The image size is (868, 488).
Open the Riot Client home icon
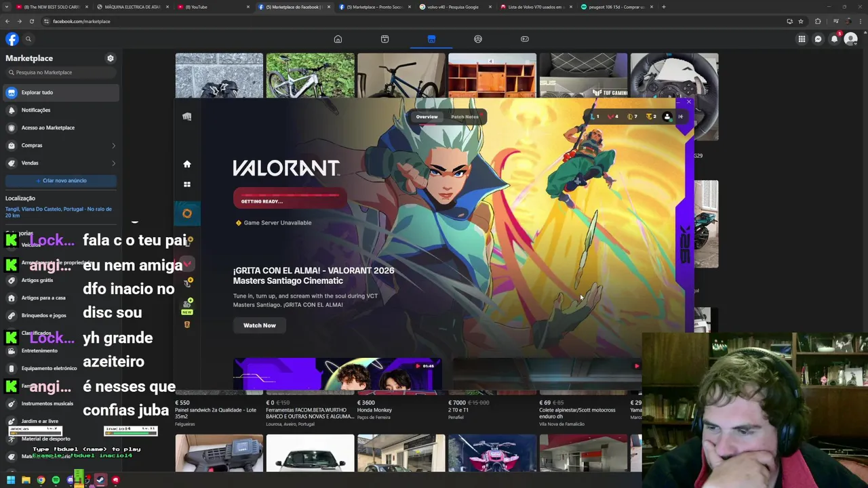(187, 164)
